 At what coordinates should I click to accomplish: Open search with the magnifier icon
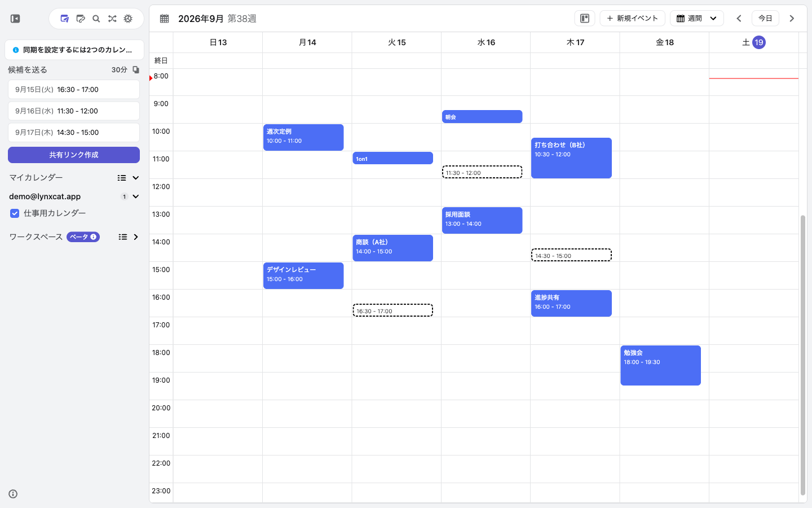pos(96,19)
